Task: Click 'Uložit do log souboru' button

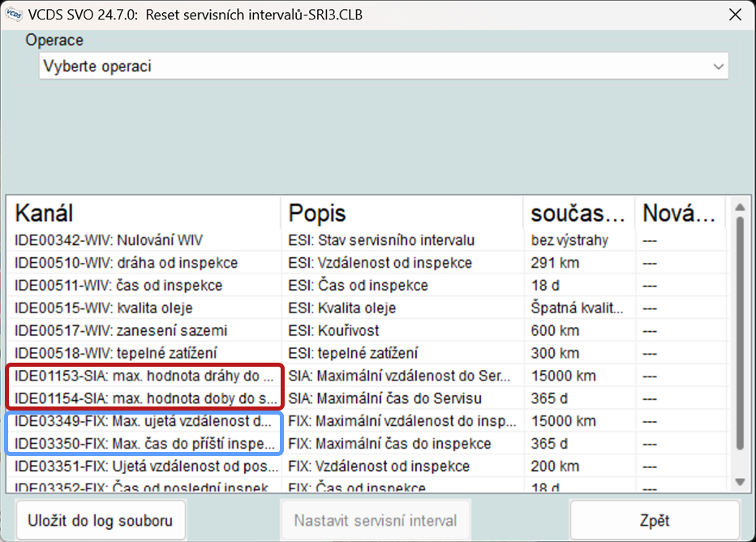Action: [101, 521]
